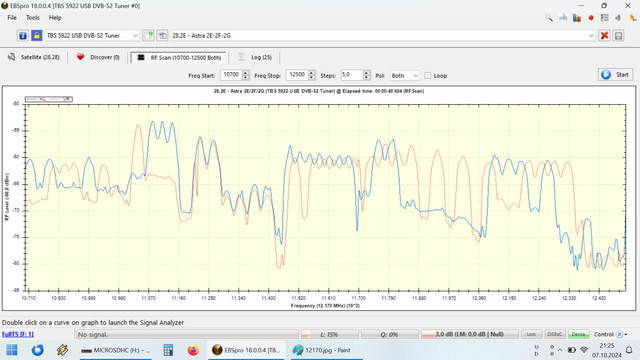Open Calculator from the taskbar

[x=168, y=350]
